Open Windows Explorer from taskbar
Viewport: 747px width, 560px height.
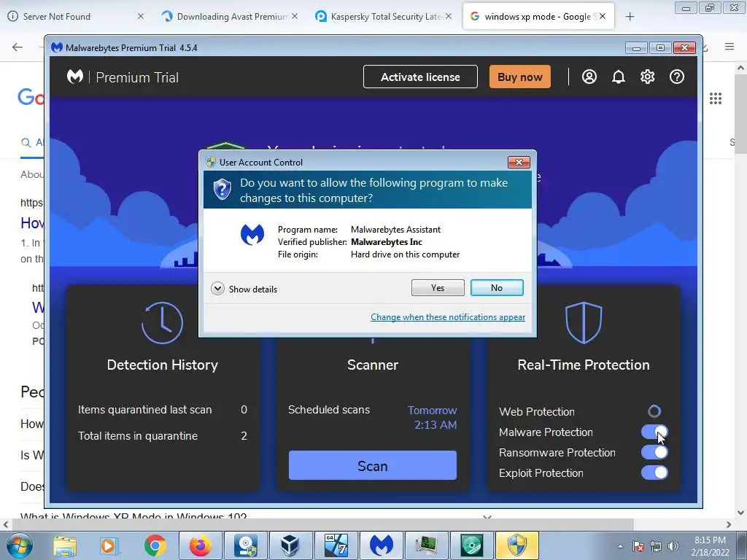65,545
